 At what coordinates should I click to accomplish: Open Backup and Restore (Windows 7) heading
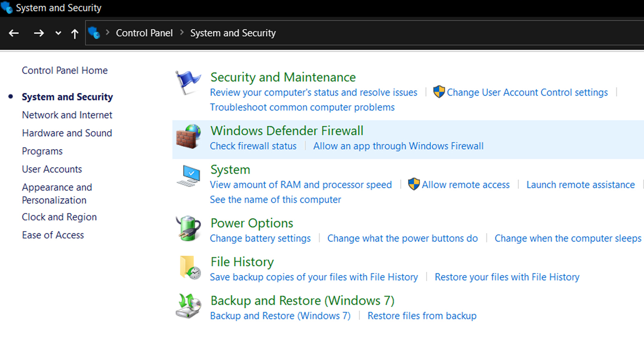click(302, 301)
